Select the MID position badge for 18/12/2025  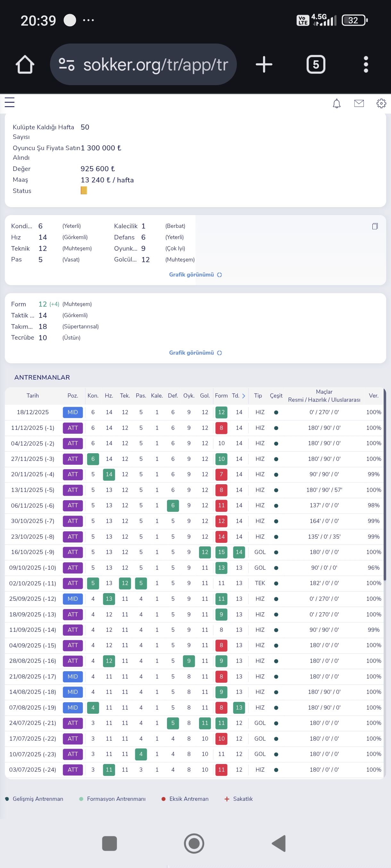(x=72, y=413)
